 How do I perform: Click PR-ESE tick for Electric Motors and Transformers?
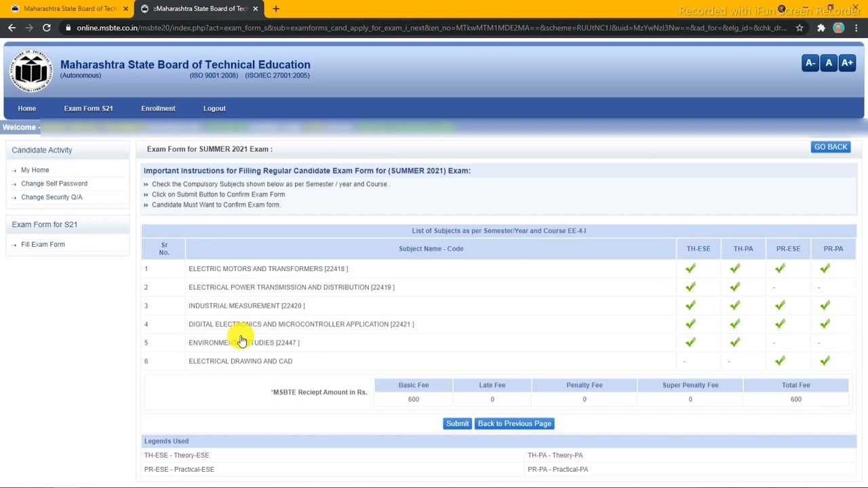(x=780, y=268)
